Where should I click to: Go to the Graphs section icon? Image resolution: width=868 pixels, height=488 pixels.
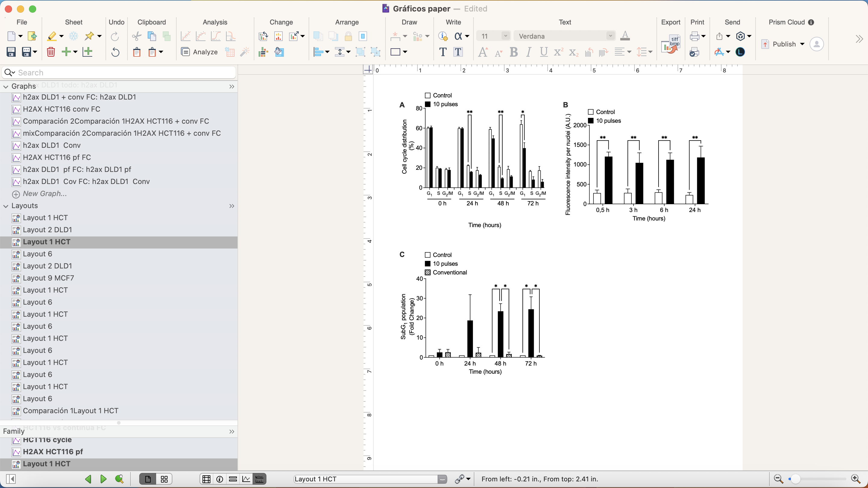pos(246,479)
